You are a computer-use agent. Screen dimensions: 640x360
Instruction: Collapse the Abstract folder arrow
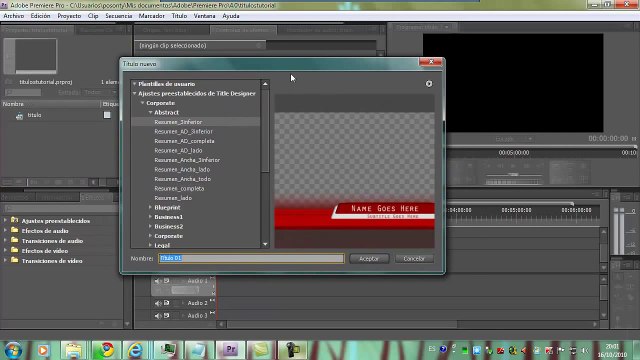[x=150, y=112]
